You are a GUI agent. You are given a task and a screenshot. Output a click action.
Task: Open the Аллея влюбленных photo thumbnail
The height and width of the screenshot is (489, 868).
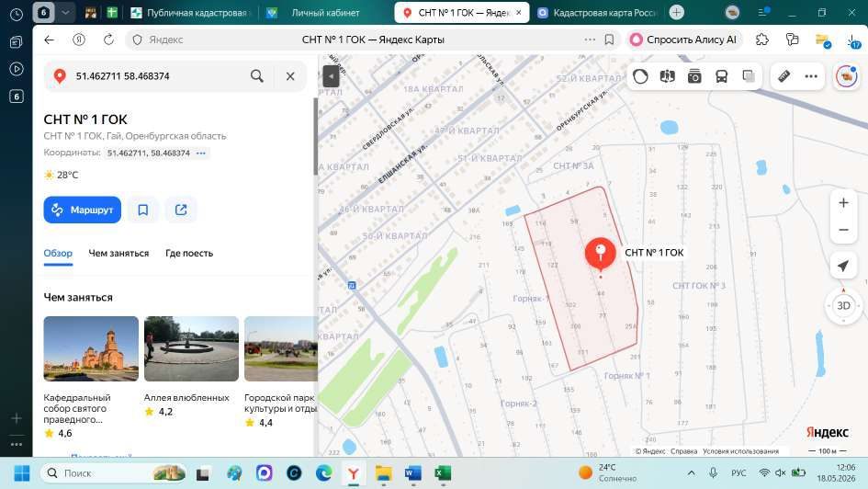192,349
